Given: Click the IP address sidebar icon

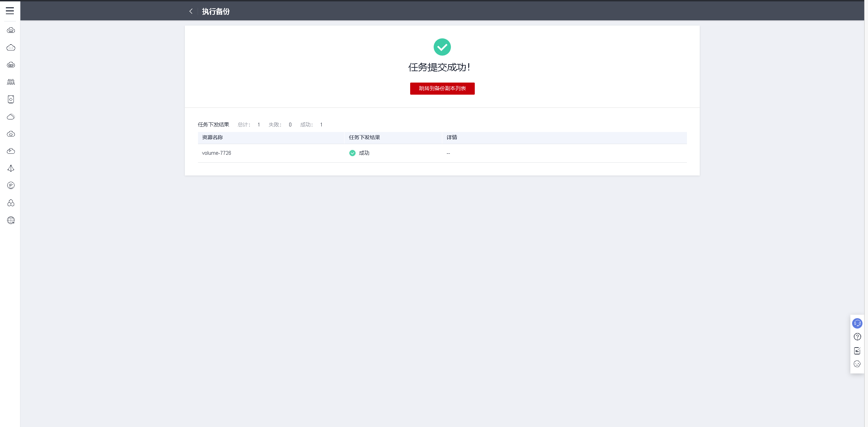Looking at the screenshot, I should click(x=11, y=186).
